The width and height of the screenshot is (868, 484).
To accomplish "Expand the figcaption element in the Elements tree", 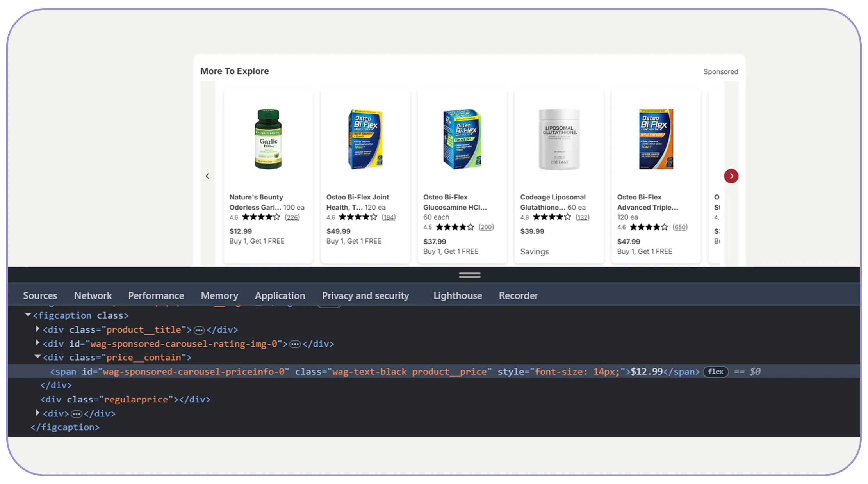I will pyautogui.click(x=27, y=314).
